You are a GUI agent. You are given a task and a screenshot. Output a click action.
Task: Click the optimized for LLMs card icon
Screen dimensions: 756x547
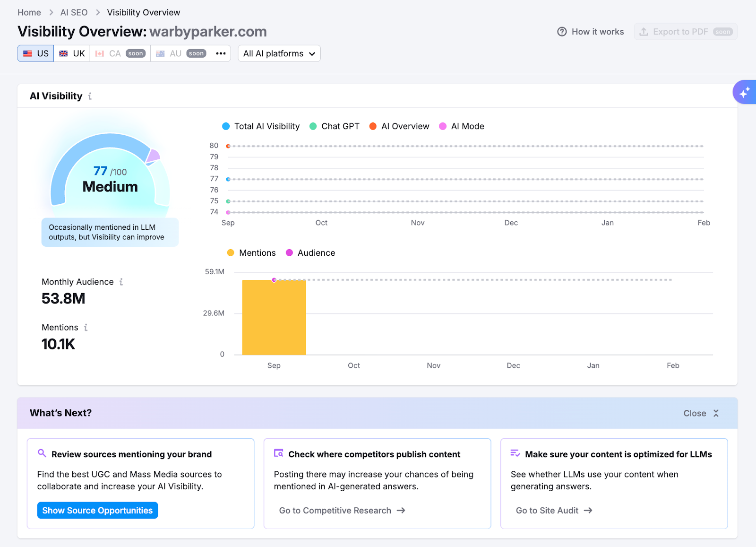pos(515,453)
